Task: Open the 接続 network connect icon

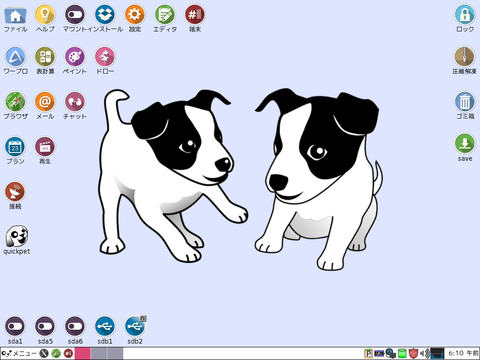Action: 15,192
